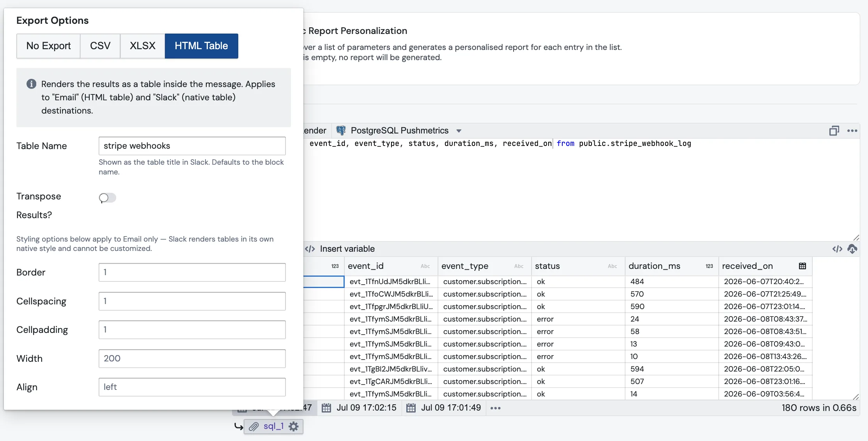
Task: Toggle the Transpose Results switch
Action: [x=108, y=198]
